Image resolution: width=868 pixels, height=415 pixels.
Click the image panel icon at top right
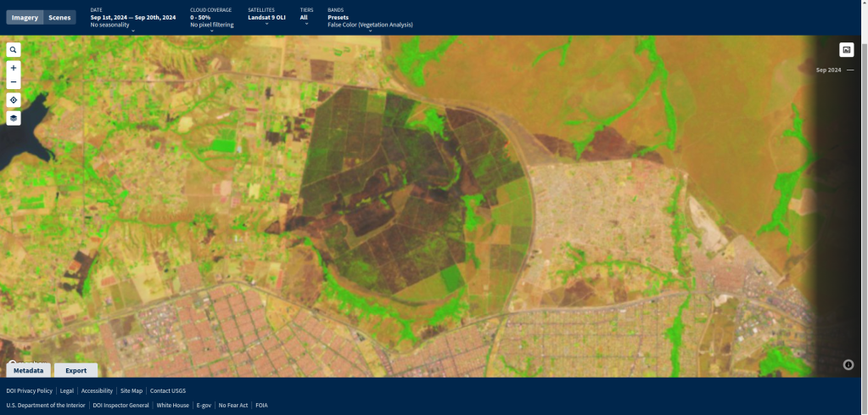tap(846, 50)
